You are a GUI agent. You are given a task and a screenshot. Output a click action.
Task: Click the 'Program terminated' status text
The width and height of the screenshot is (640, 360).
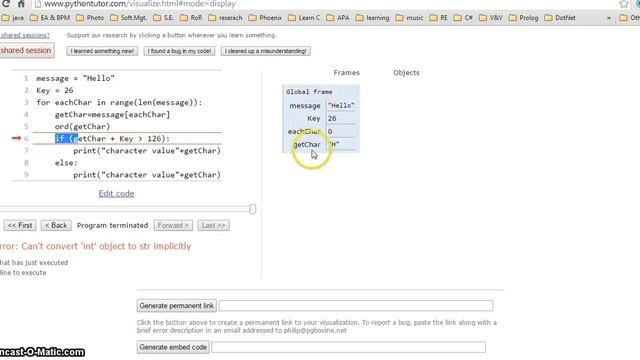point(112,225)
